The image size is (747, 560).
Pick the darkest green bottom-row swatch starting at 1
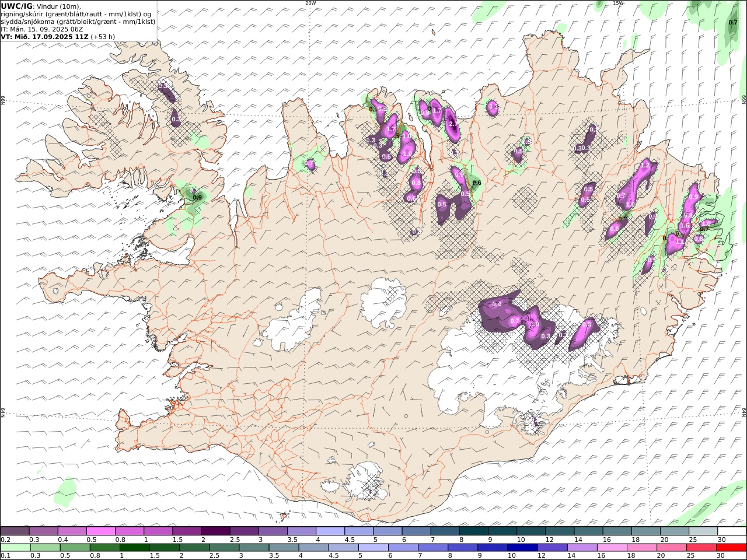135,547
